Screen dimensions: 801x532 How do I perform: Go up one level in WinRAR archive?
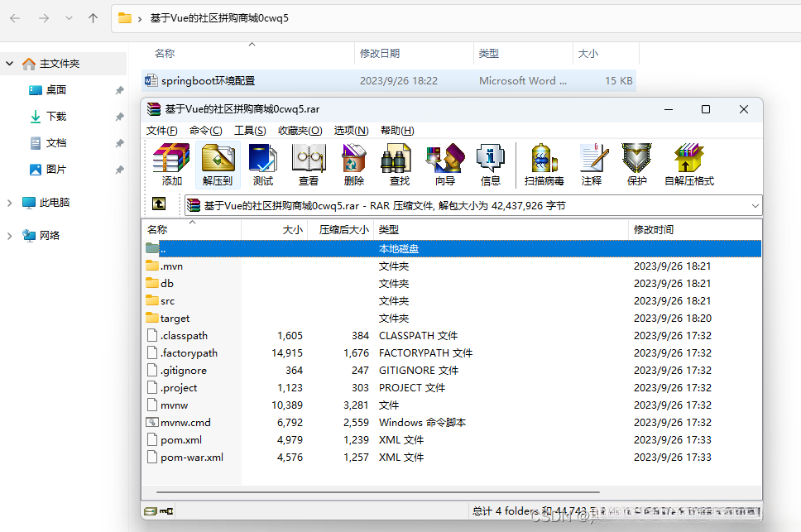159,204
